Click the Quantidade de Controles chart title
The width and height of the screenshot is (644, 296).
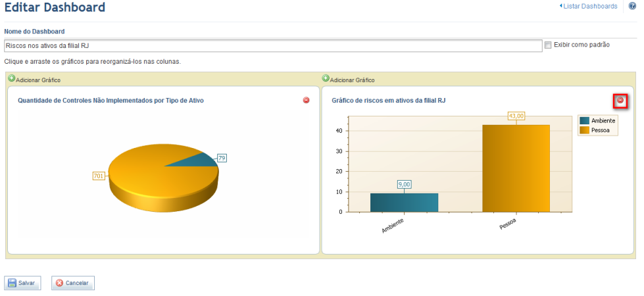(x=111, y=101)
